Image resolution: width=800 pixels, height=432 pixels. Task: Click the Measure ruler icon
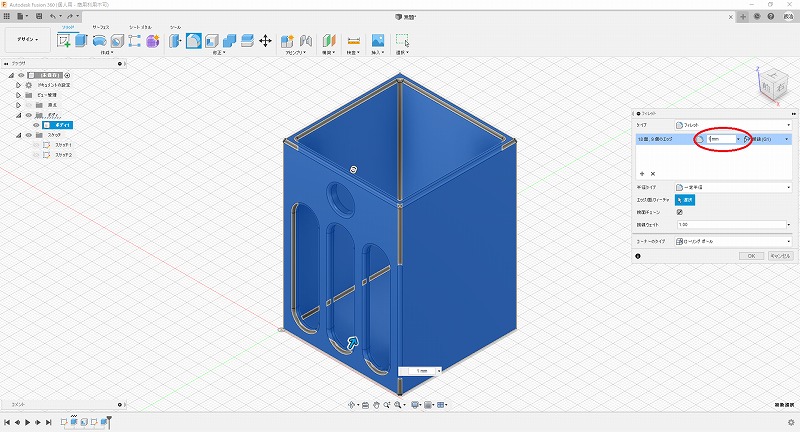(x=353, y=41)
